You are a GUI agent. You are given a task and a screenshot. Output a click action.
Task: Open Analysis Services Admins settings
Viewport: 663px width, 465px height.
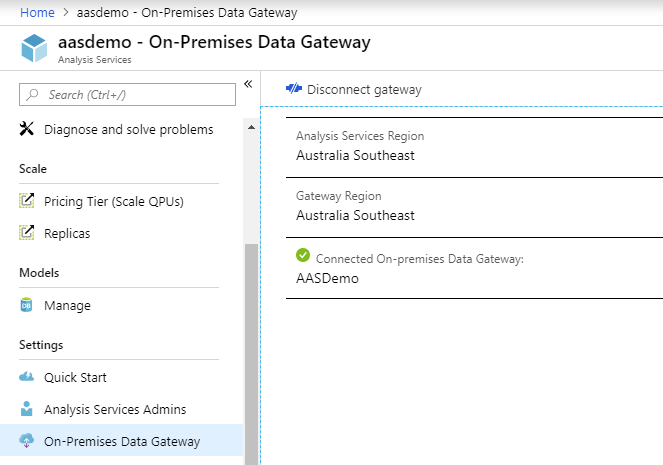115,409
